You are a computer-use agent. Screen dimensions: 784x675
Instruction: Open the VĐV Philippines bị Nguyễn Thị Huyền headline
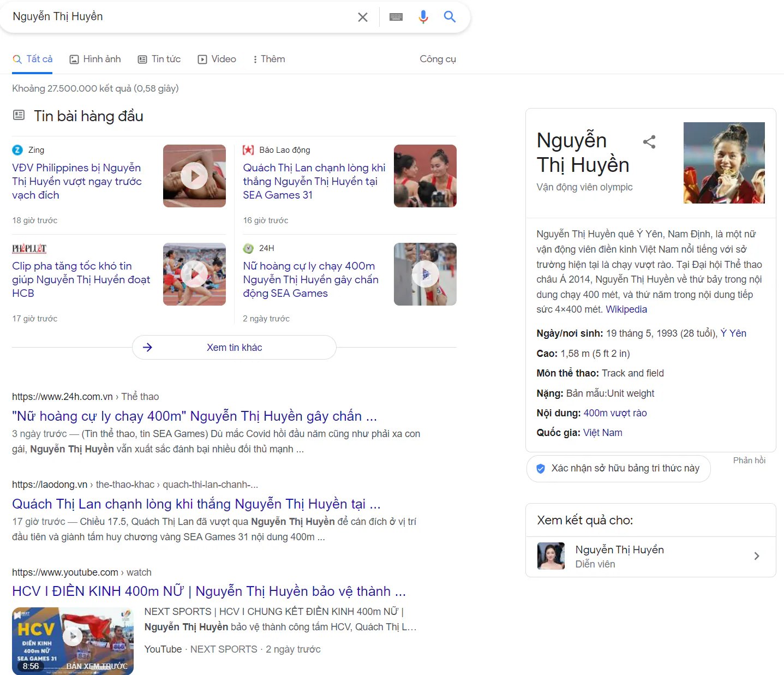[77, 181]
